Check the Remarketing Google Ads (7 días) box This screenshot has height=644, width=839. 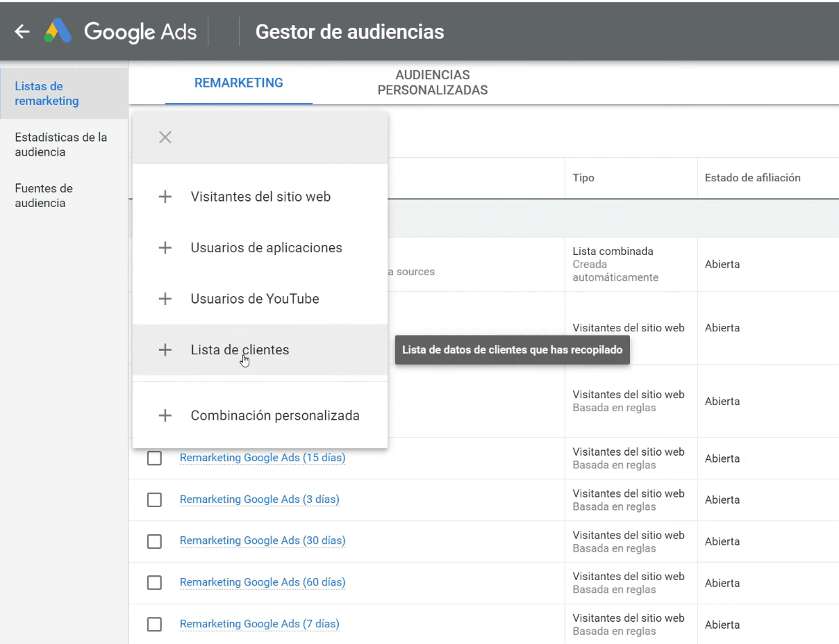[154, 625]
